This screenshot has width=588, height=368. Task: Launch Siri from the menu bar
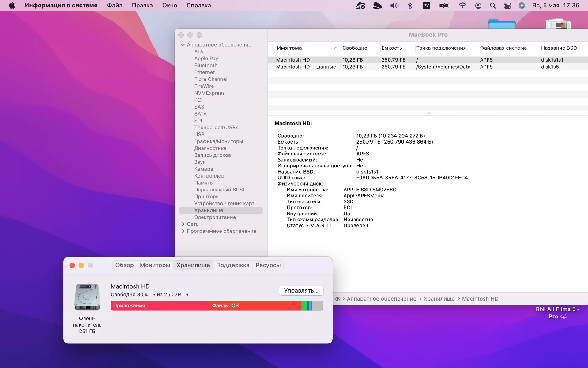coord(522,6)
